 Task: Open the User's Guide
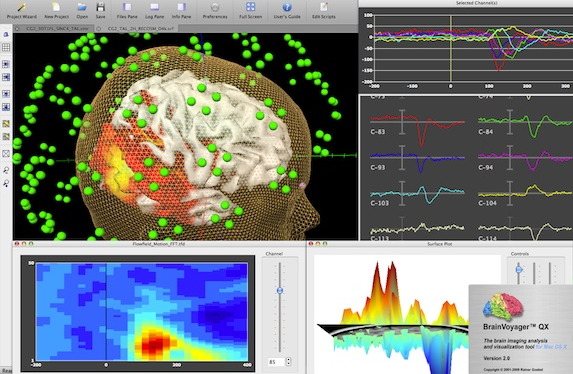click(287, 10)
